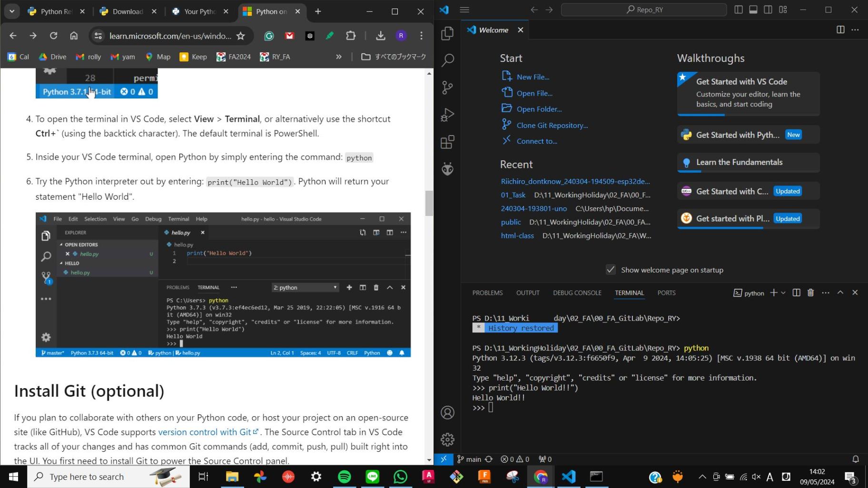Open Accounts menu in VS Code

point(447,412)
